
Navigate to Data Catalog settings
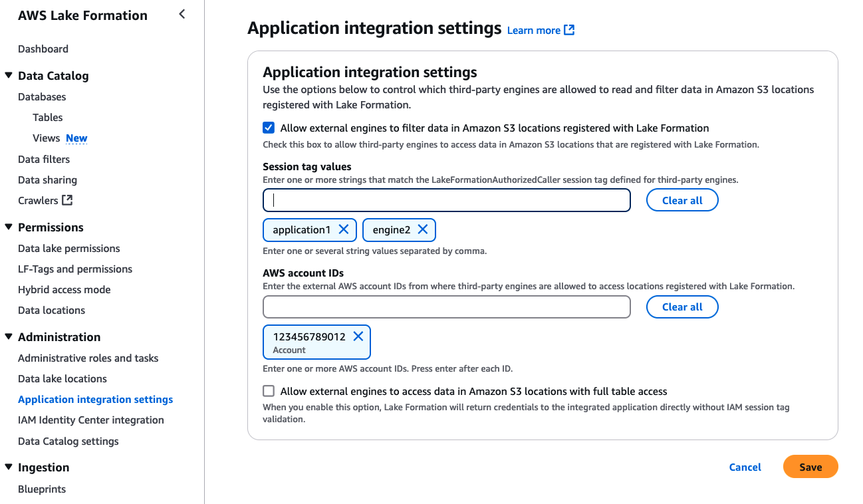click(68, 441)
